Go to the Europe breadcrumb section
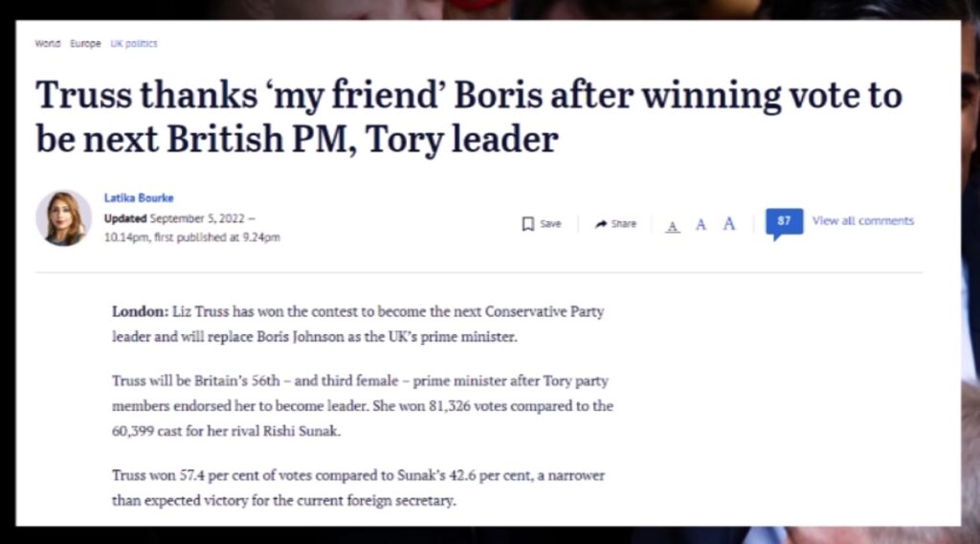Viewport: 980px width, 544px height. [x=84, y=44]
